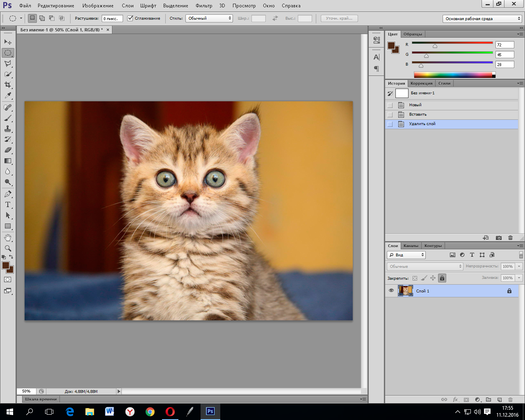
Task: Click the color spectrum ramp
Action: tap(455, 75)
